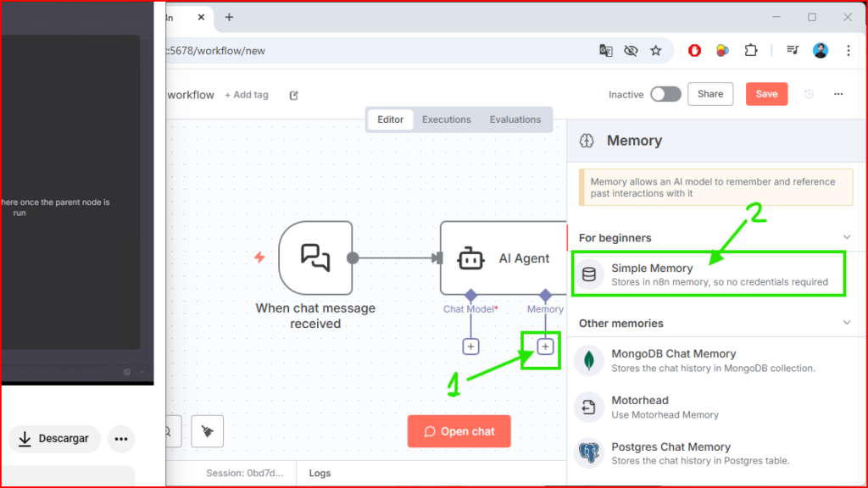Collapse the For beginners section
The width and height of the screenshot is (868, 488).
[x=845, y=237]
